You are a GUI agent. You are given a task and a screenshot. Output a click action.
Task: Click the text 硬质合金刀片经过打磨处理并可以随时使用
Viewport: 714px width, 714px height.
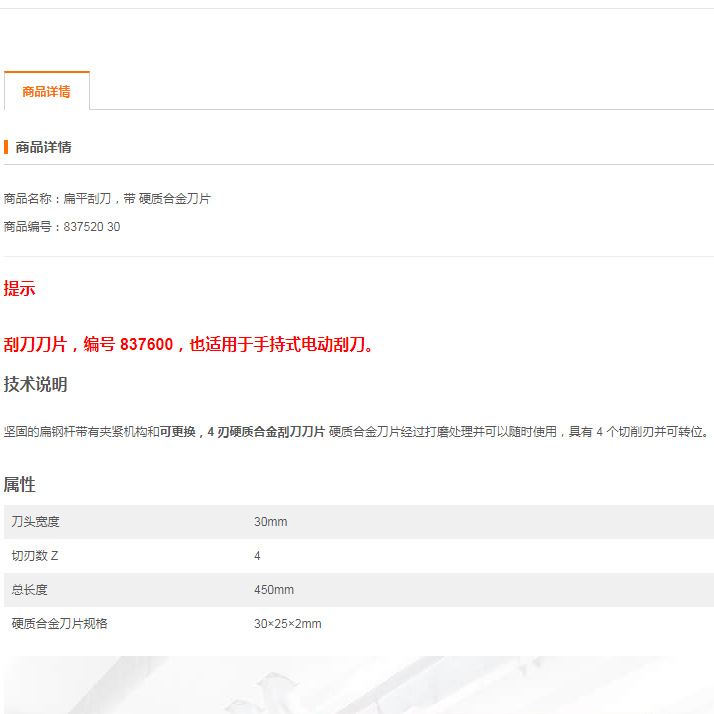pos(443,431)
